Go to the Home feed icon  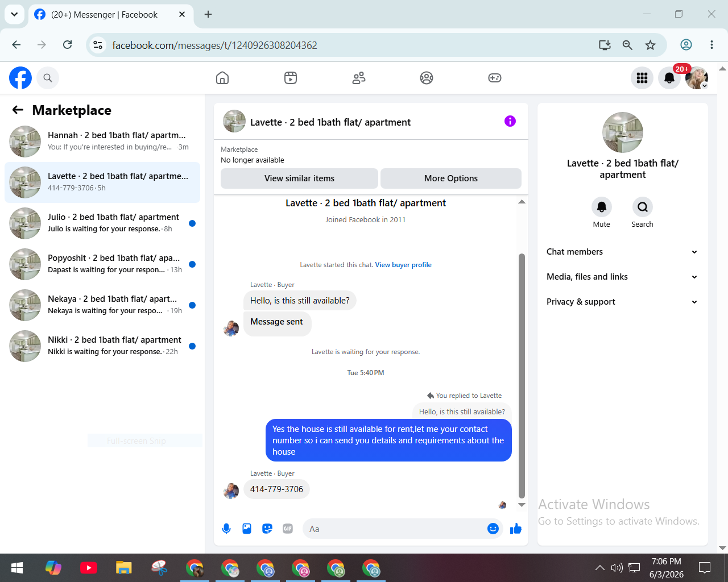point(222,78)
